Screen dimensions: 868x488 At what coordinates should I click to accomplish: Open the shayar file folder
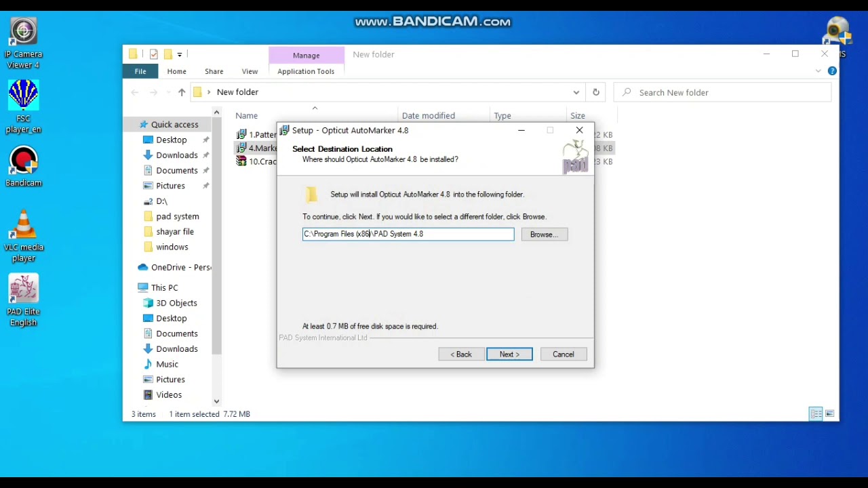coord(174,232)
